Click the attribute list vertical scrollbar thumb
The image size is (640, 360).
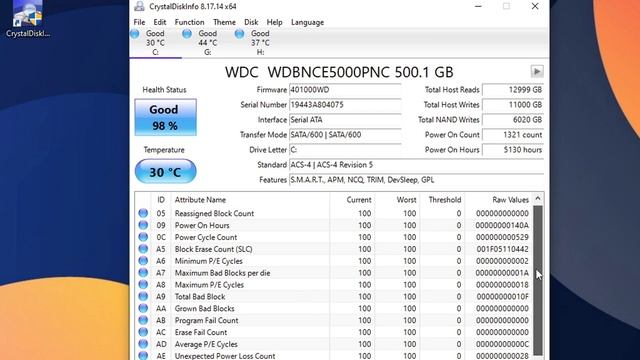(538, 280)
